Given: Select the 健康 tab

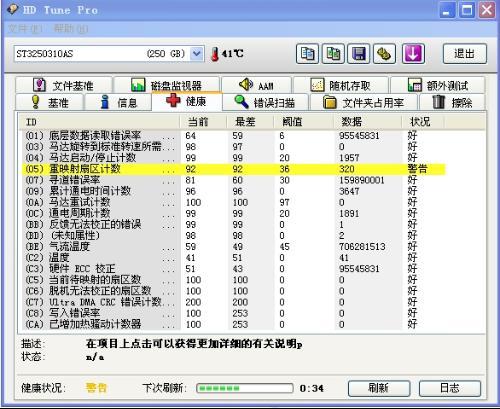Looking at the screenshot, I should 187,101.
